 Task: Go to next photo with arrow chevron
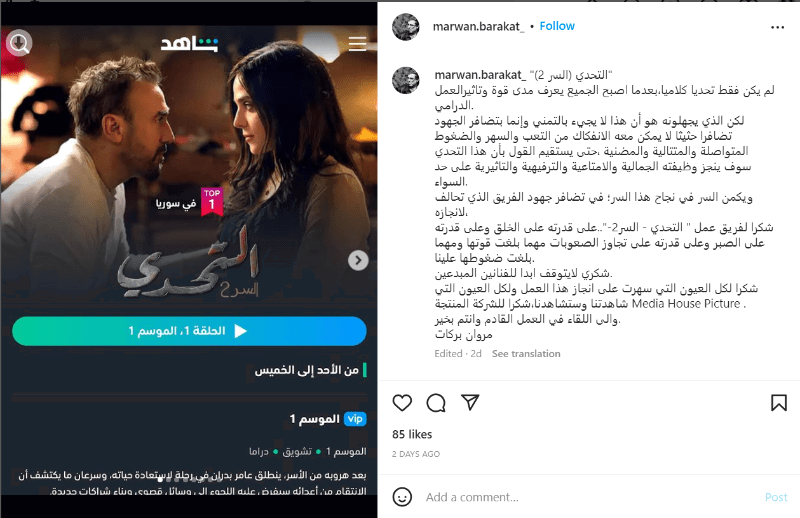358,260
